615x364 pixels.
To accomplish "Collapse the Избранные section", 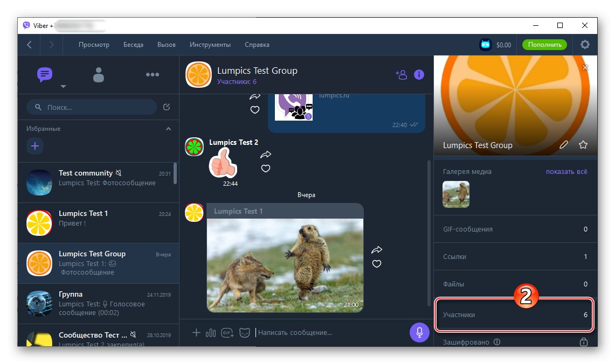I will point(168,129).
